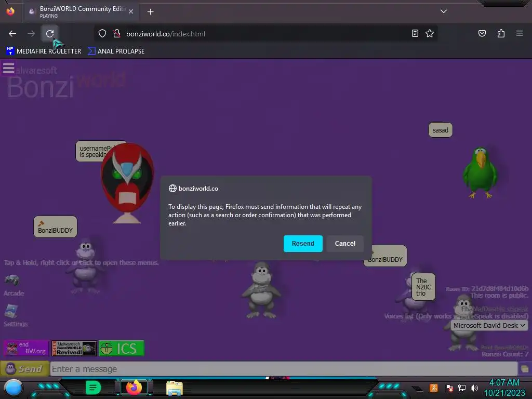
Task: Open the Firefox View icon
Action: (x=10, y=11)
